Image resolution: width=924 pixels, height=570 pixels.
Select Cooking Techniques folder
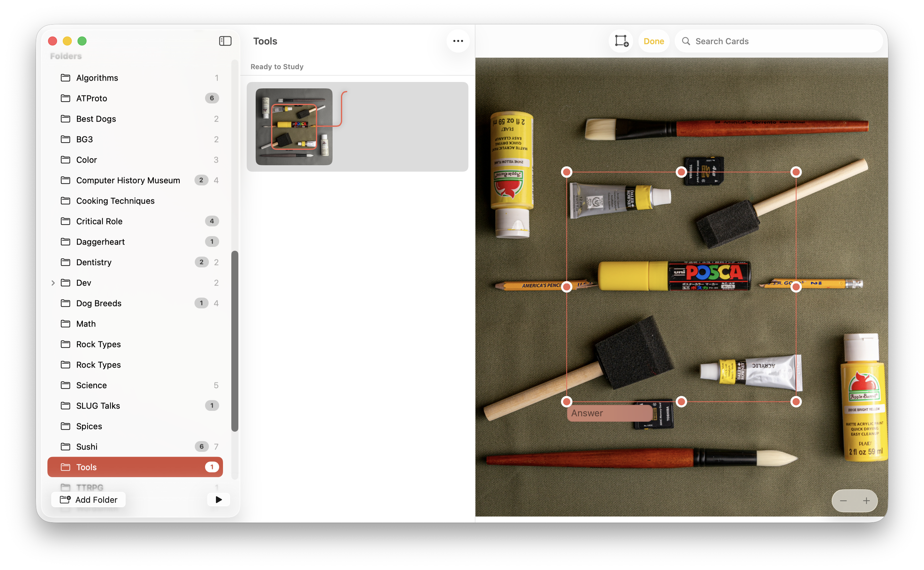click(135, 200)
